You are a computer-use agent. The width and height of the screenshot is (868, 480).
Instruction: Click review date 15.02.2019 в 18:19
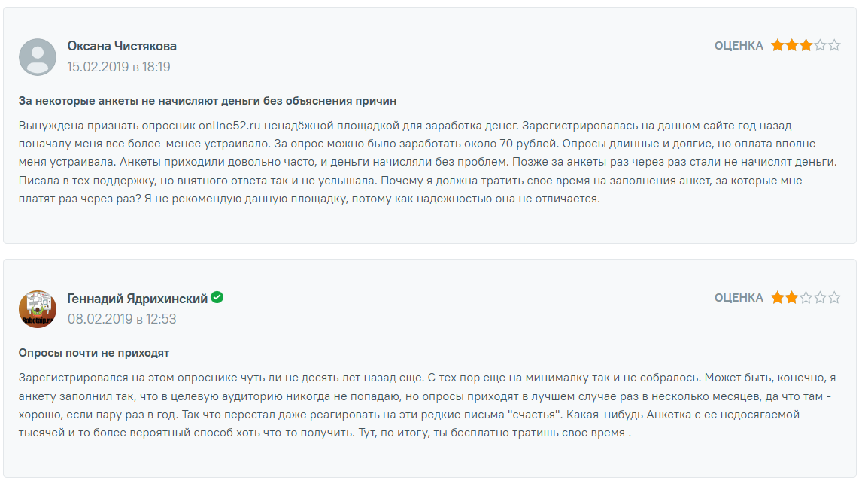(x=119, y=67)
